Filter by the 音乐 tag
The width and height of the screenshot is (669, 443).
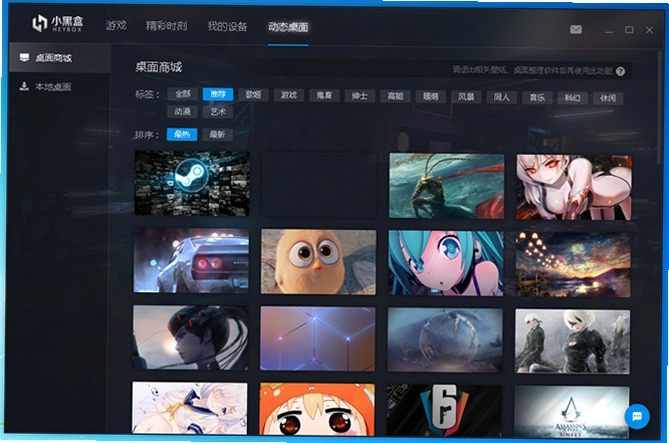537,97
